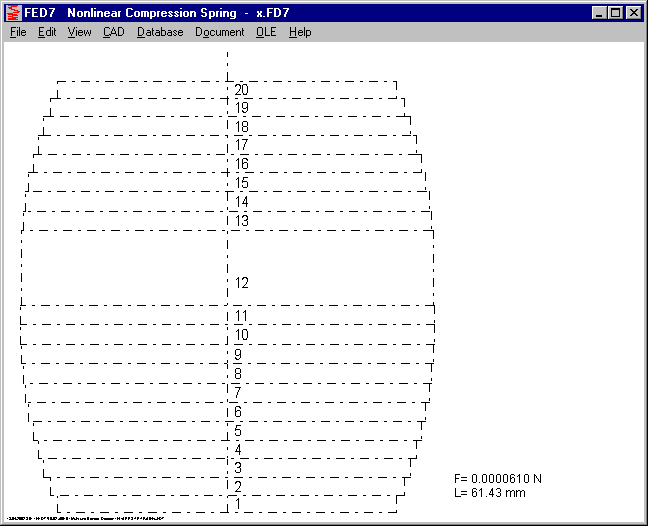This screenshot has width=648, height=526.
Task: Open the File menu
Action: click(x=18, y=32)
